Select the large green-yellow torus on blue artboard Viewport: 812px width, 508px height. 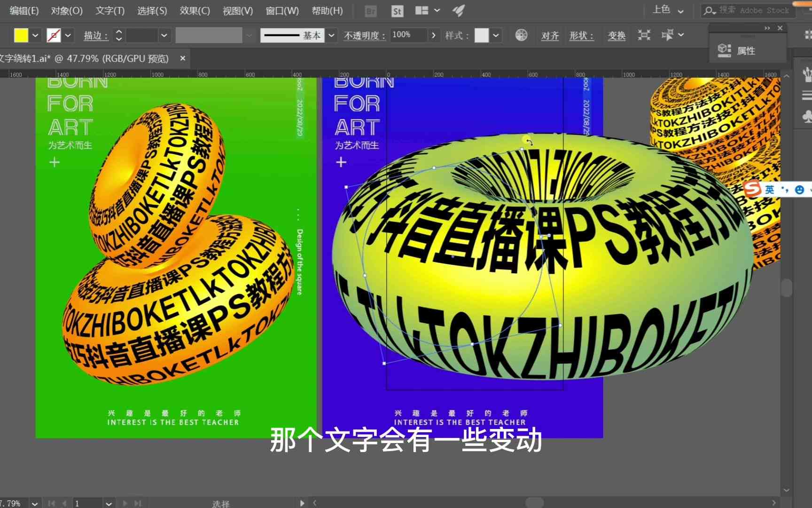coord(543,256)
